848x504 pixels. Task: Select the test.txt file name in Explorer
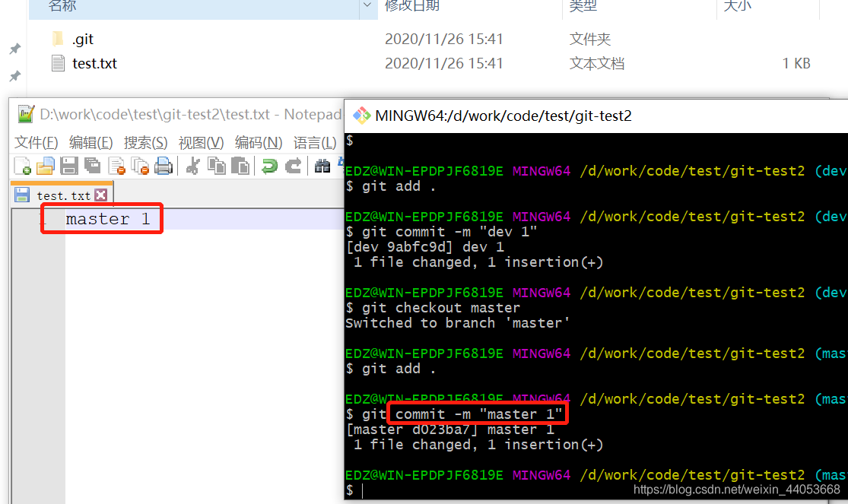(x=94, y=64)
